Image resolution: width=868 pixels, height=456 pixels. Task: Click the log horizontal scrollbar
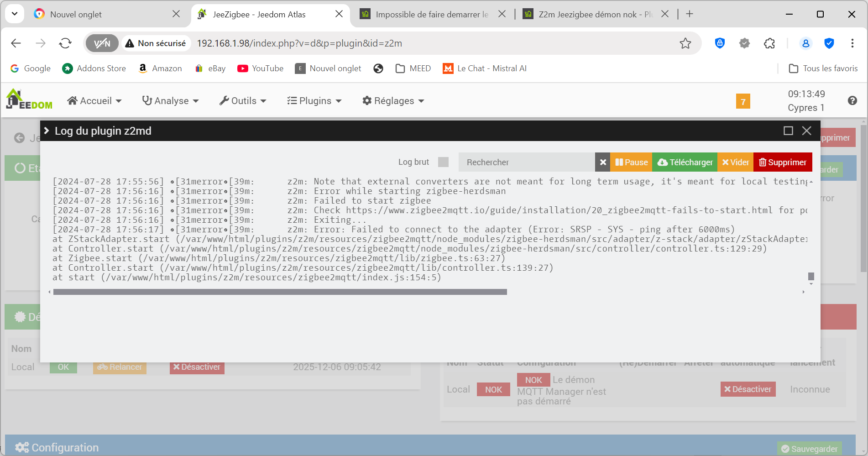point(280,292)
